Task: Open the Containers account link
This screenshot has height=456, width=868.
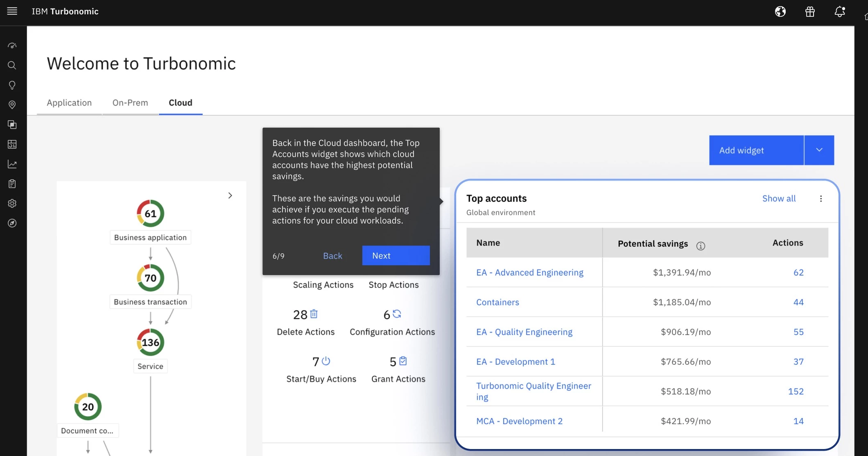Action: click(x=497, y=302)
